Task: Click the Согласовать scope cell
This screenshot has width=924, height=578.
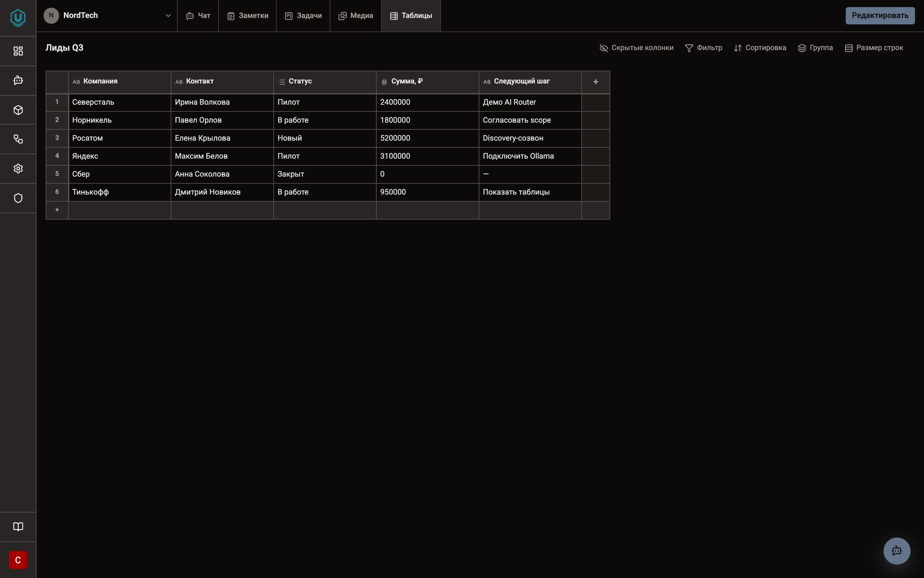Action: 530,120
